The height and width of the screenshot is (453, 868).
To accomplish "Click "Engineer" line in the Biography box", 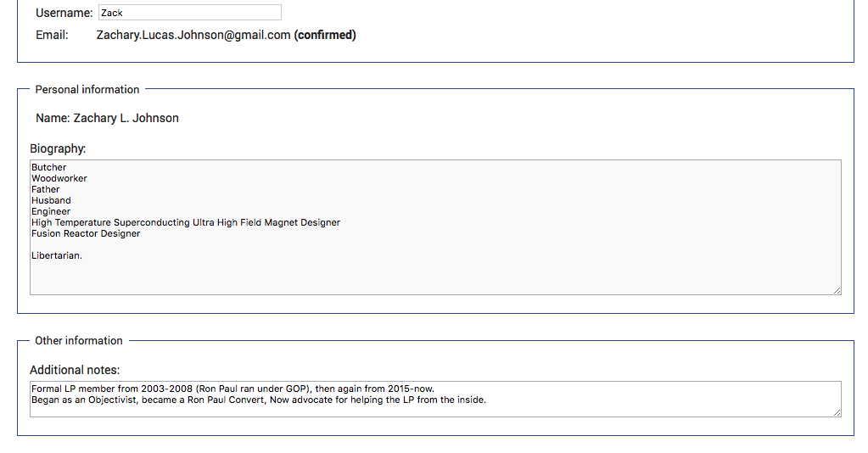I will (51, 212).
